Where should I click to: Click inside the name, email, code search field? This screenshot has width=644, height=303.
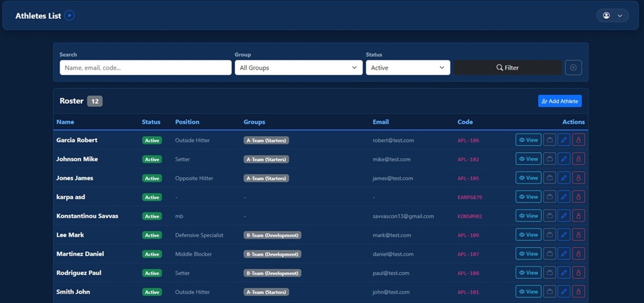point(145,67)
